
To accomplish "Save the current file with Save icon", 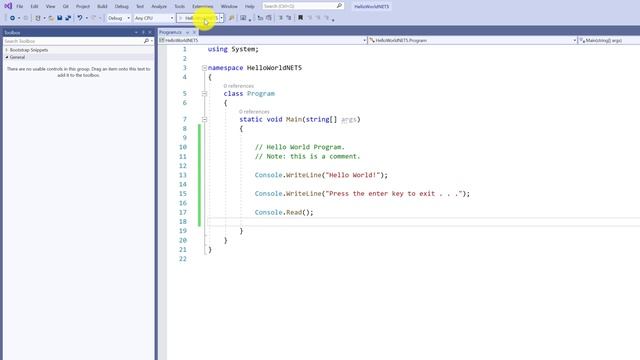I will [x=60, y=18].
